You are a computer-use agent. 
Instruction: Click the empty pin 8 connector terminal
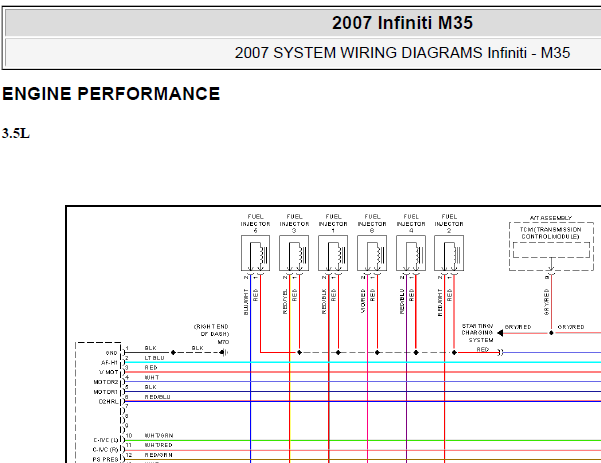123,420
